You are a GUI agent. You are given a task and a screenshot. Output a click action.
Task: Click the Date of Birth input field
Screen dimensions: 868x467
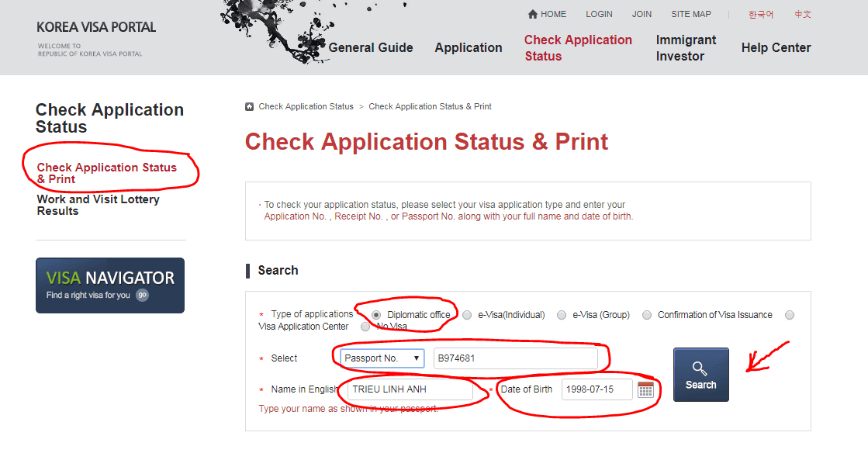point(597,389)
